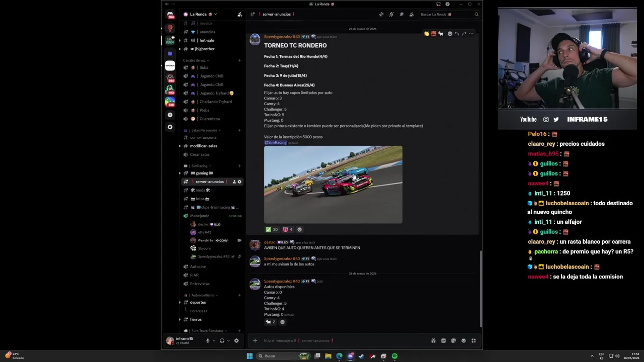
Task: Open the GIF picker icon
Action: coord(443,340)
